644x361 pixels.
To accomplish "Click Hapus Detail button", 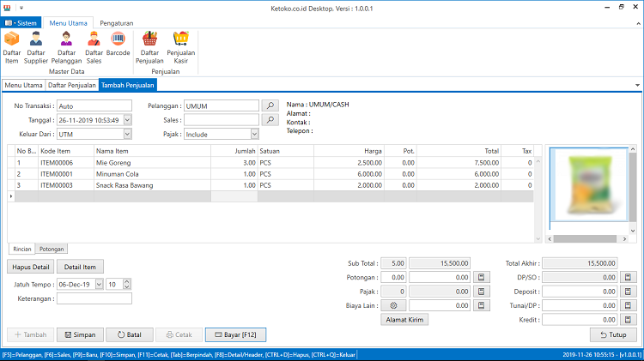I will point(31,267).
